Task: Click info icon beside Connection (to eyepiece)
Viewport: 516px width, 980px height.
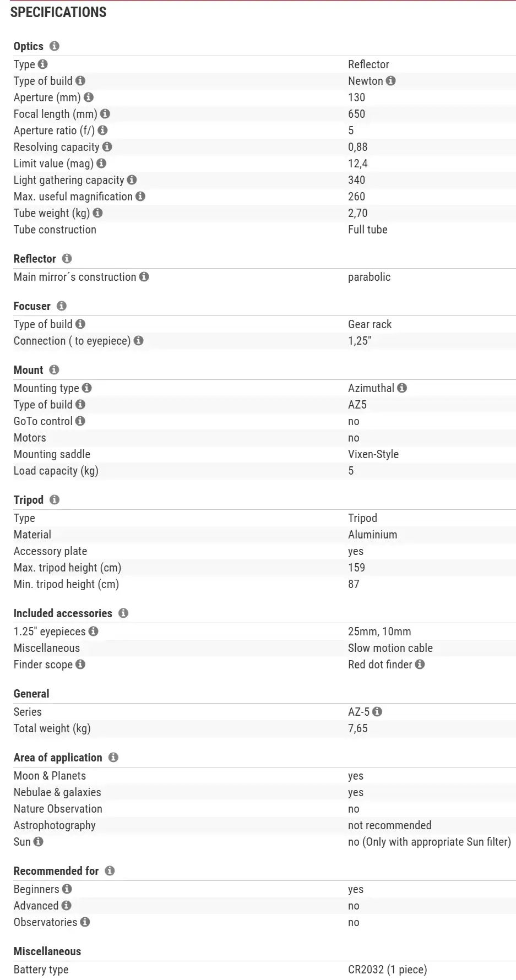Action: click(139, 341)
